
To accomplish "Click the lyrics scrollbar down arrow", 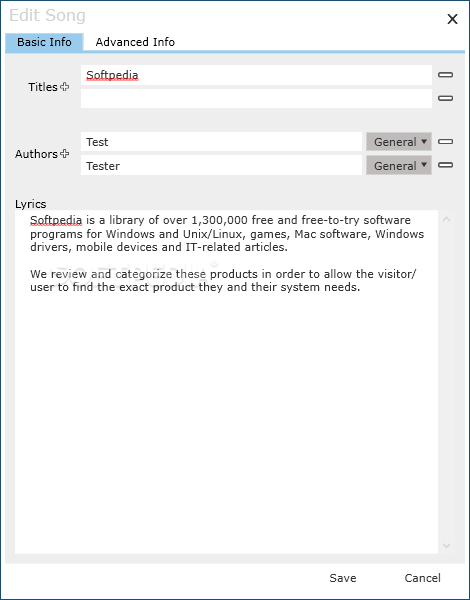I will click(x=446, y=545).
